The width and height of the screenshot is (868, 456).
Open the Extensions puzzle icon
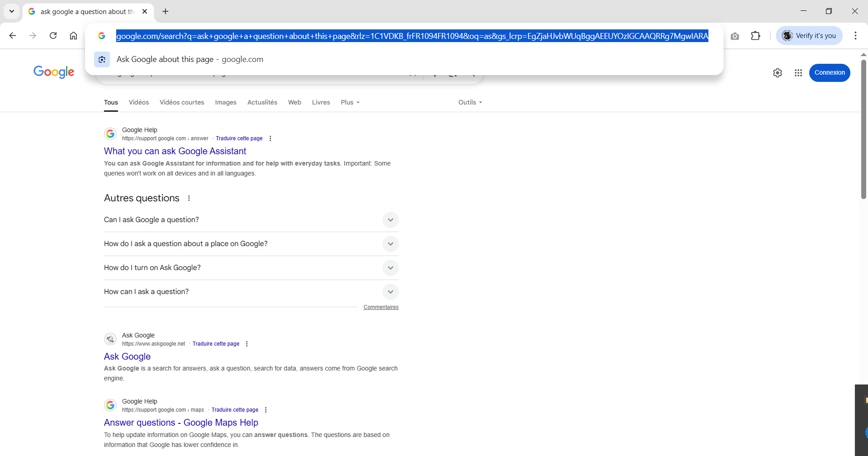pos(755,36)
